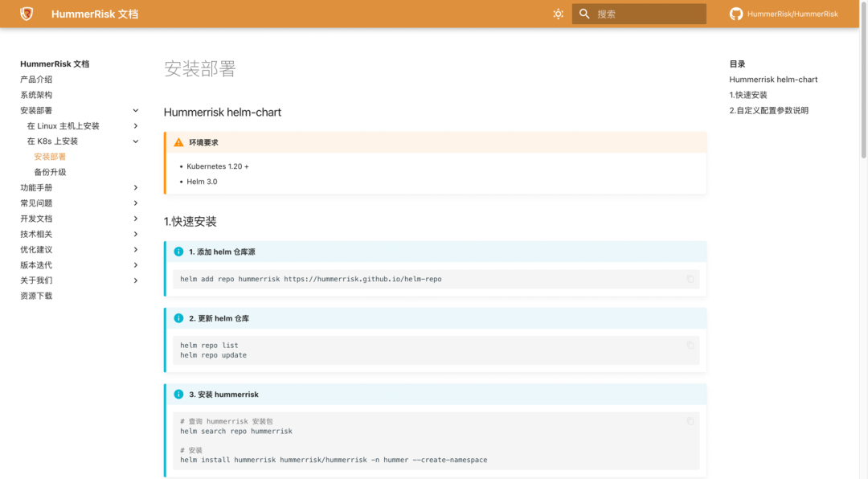
Task: Click the 优化建议 sidebar label
Action: tap(36, 250)
